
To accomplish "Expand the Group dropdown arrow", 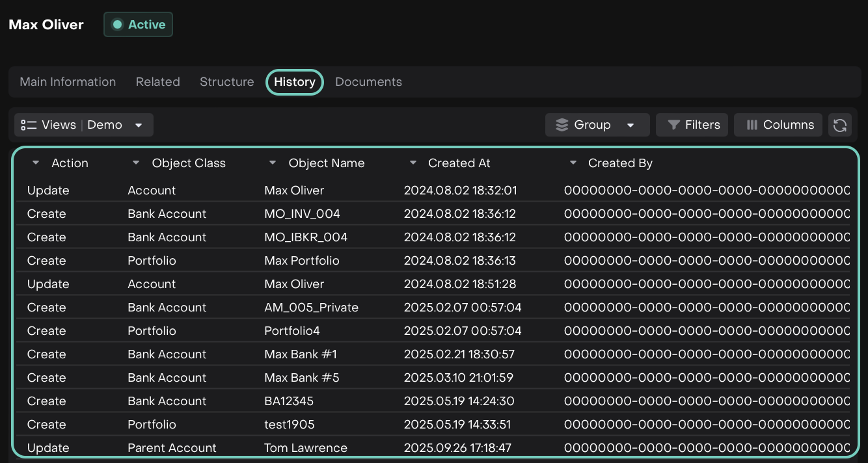I will click(630, 126).
